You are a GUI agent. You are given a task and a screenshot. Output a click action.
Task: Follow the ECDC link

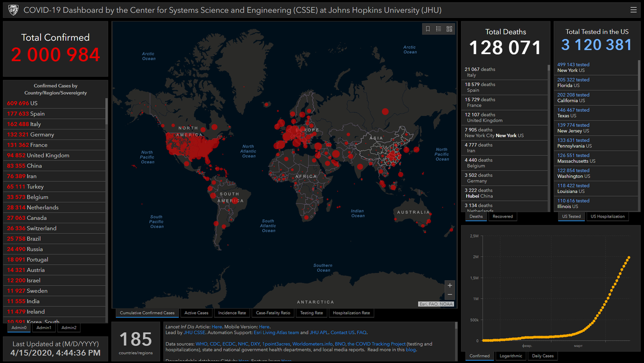click(x=229, y=344)
